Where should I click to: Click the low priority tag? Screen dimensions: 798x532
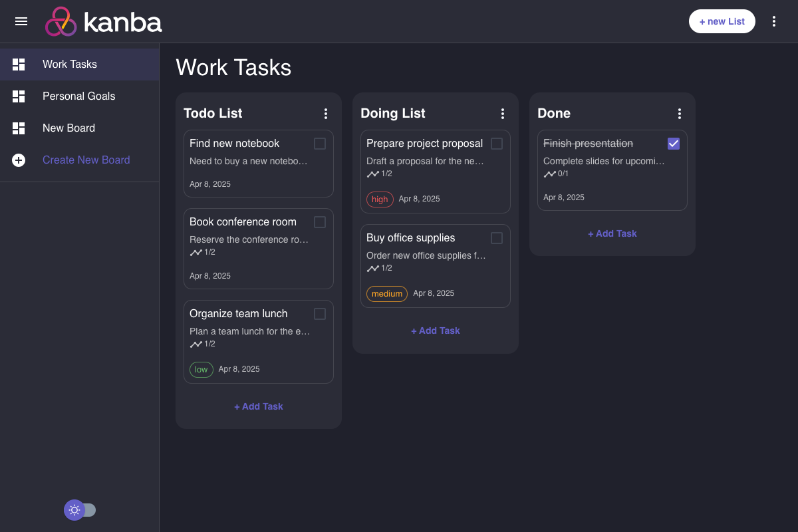click(x=201, y=369)
